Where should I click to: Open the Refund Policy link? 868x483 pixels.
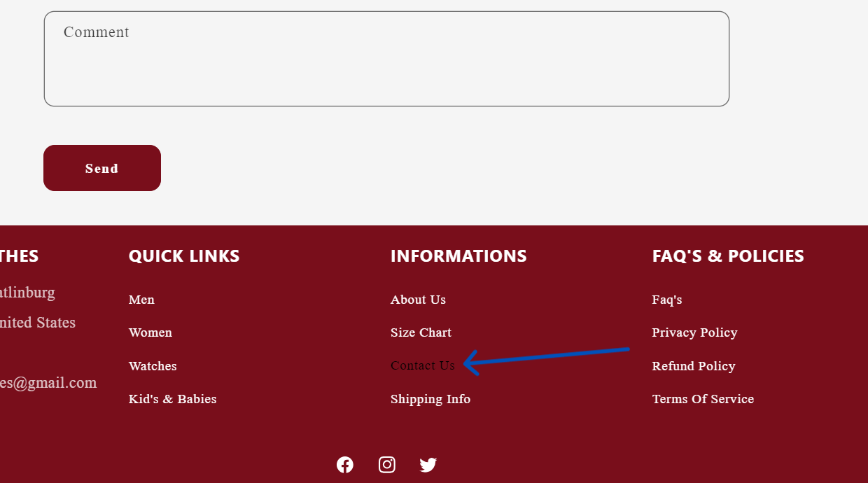[694, 366]
